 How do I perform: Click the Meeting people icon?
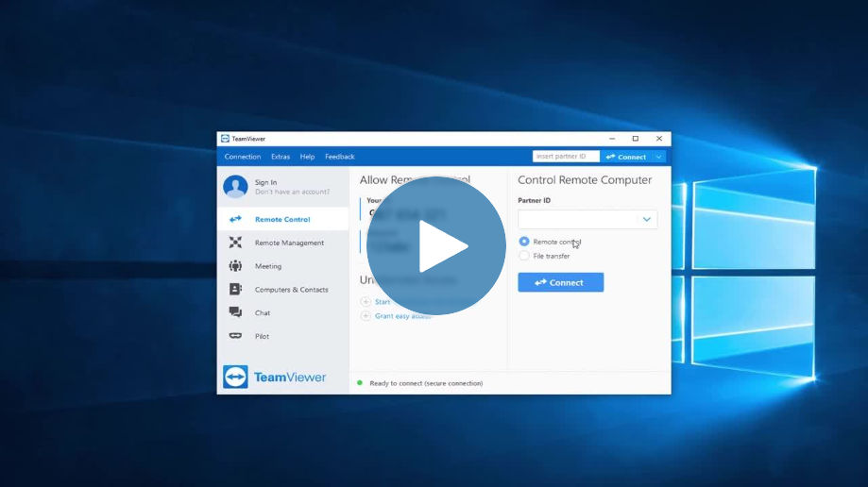click(x=235, y=265)
